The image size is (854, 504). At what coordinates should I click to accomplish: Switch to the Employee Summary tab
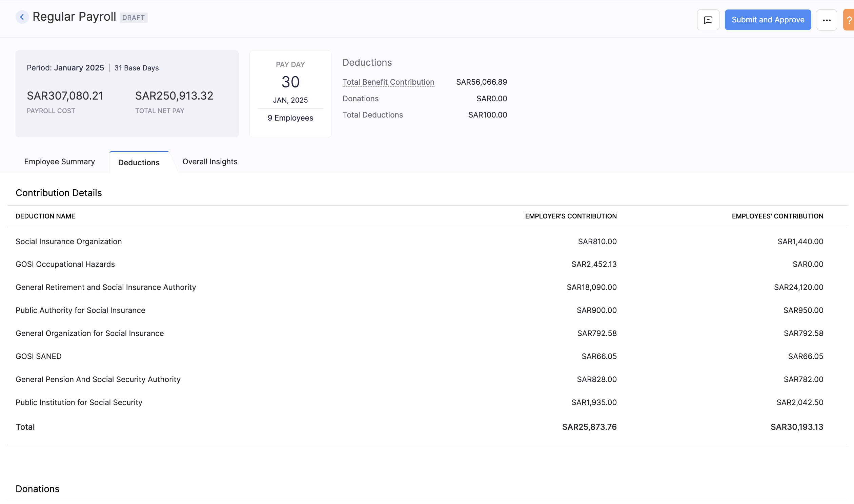(59, 162)
